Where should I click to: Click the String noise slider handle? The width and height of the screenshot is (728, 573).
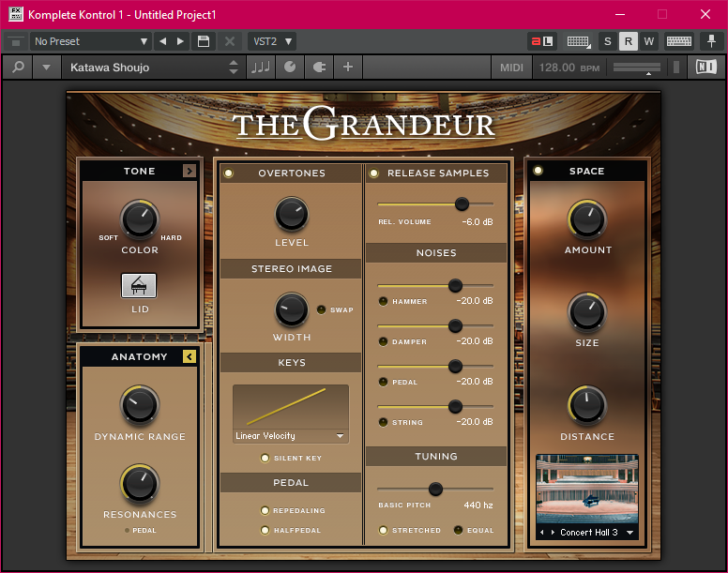click(x=455, y=406)
